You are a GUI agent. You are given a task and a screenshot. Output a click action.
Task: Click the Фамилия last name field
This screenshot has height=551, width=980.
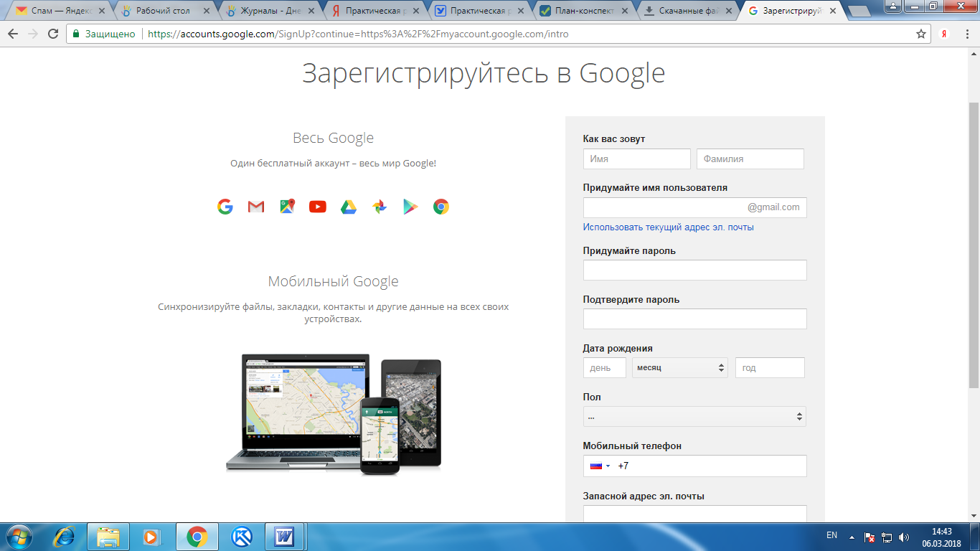tap(750, 159)
